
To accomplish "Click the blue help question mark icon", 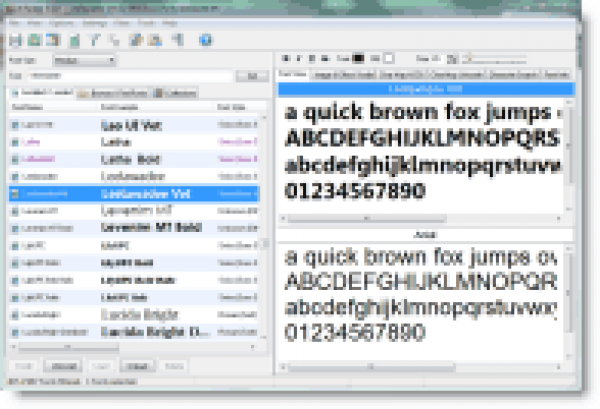I will point(204,40).
